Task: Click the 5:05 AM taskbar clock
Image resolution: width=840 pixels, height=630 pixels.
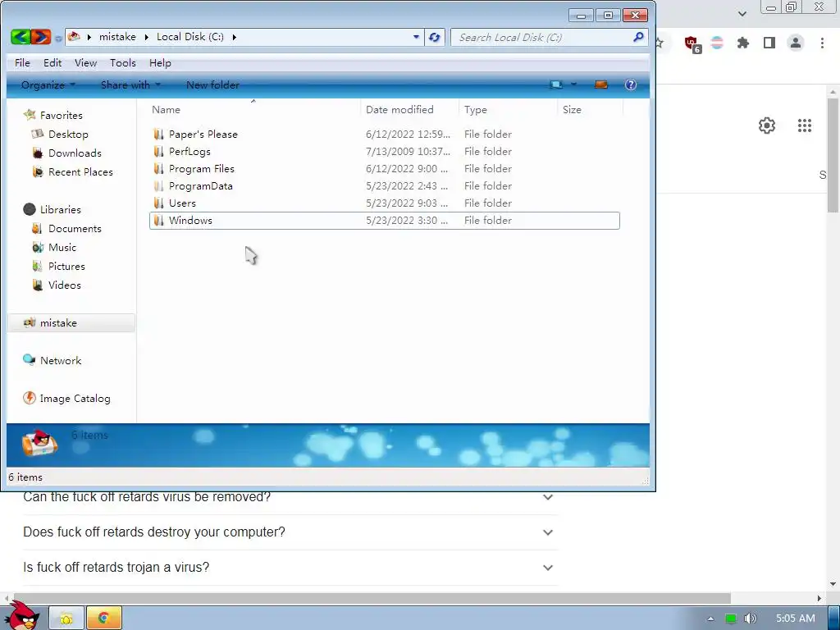Action: click(796, 619)
